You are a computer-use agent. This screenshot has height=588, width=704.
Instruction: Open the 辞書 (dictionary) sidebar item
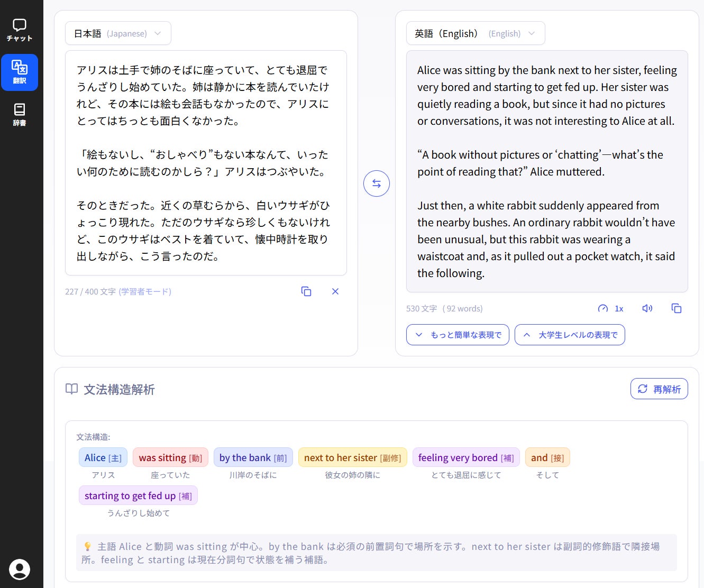[20, 115]
